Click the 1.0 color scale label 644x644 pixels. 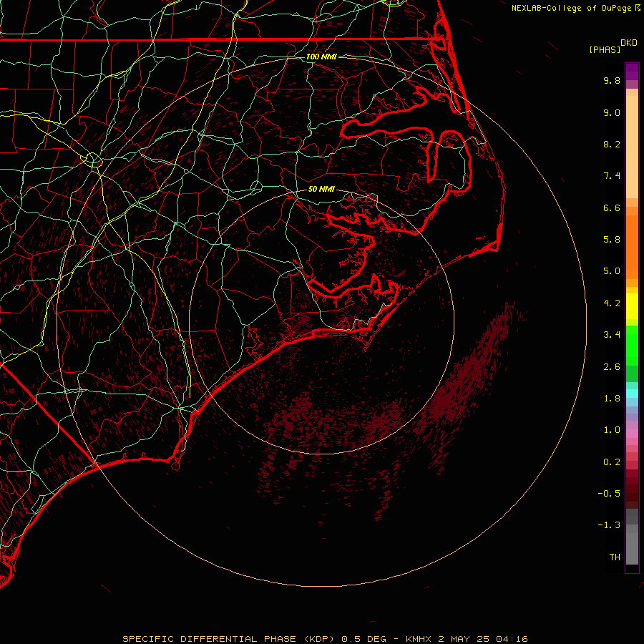tap(612, 430)
